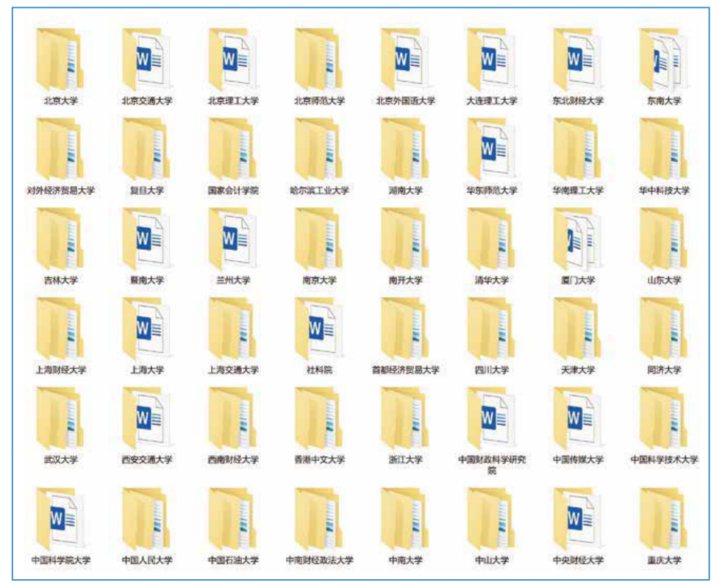Click the name text 中国科学院大学
Image resolution: width=719 pixels, height=588 pixels.
point(60,560)
